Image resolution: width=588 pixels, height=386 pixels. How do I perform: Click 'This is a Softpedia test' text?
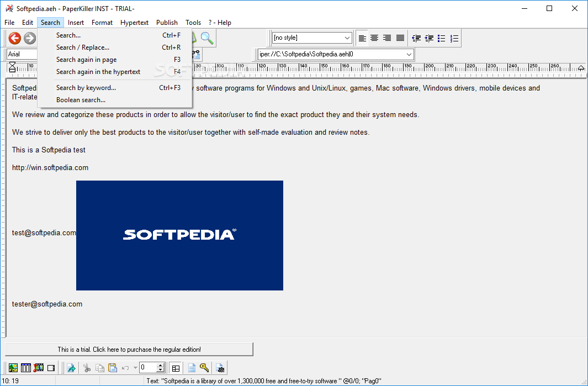point(49,150)
